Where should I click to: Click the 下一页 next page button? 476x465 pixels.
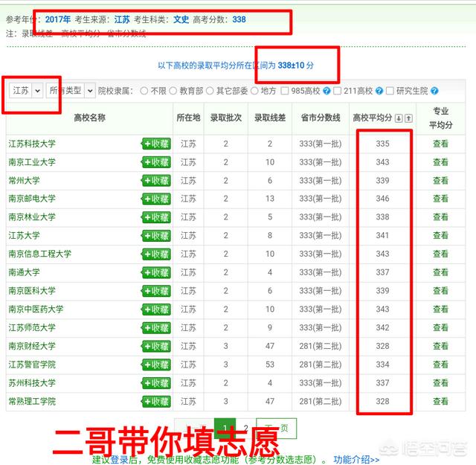[277, 428]
